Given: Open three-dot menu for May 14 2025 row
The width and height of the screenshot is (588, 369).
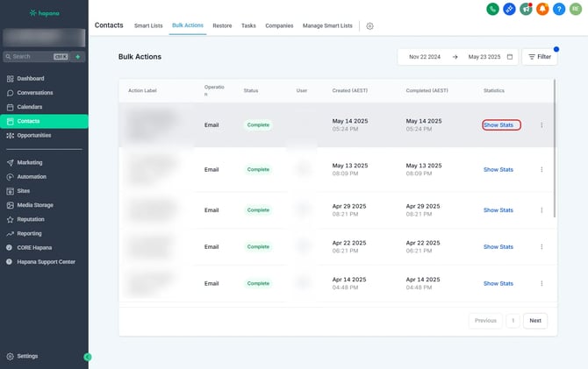Looking at the screenshot, I should pyautogui.click(x=541, y=125).
